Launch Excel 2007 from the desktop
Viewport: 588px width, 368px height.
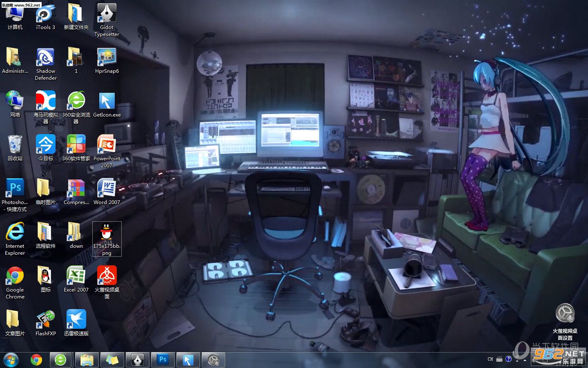click(x=76, y=279)
